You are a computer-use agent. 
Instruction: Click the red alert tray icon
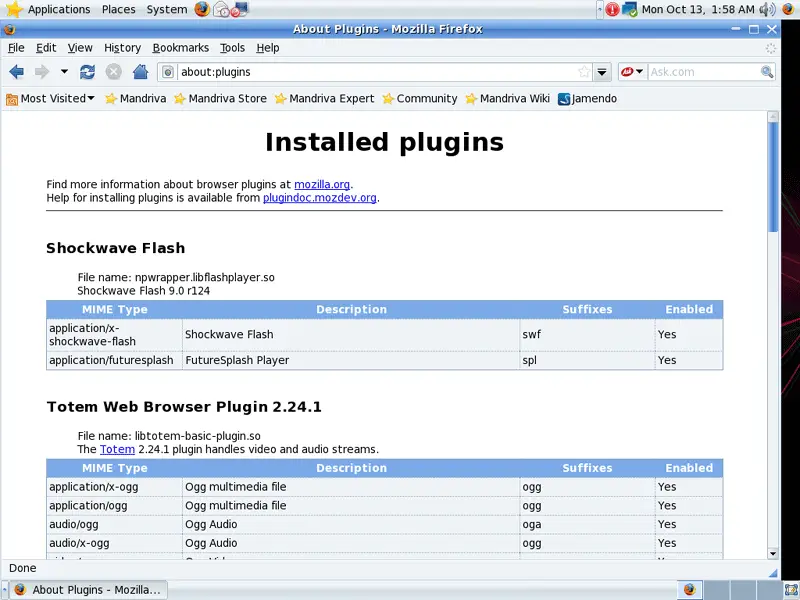pos(612,9)
